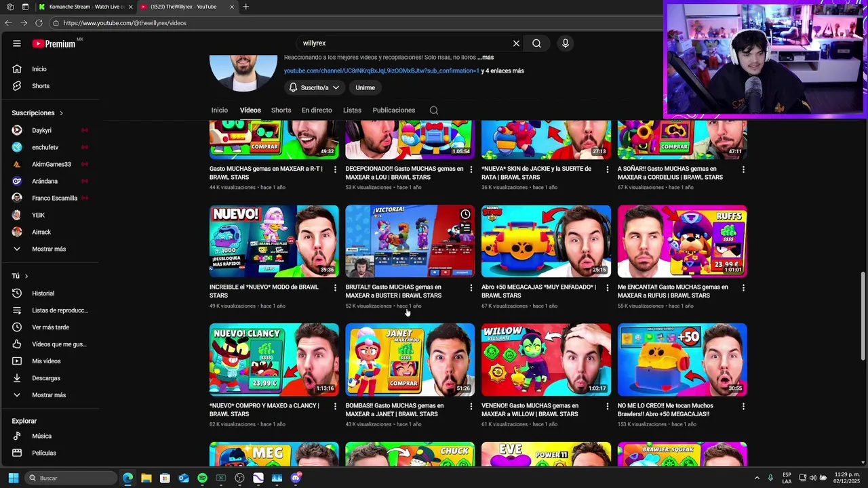Open options menu for CLANCY video
The image size is (868, 488).
pyautogui.click(x=335, y=407)
